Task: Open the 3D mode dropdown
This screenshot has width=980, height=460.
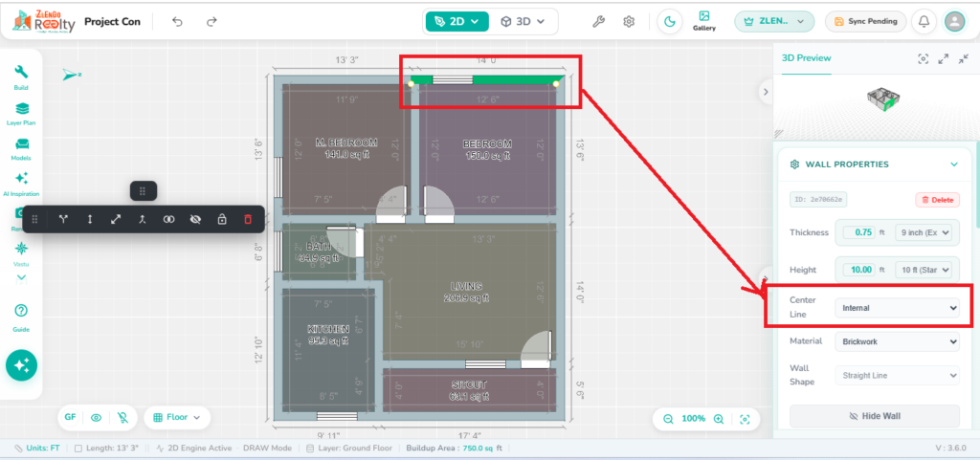Action: 523,21
